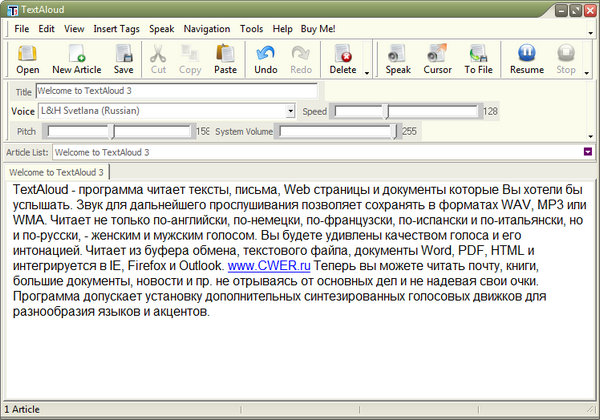Undo the last action via toolbar

266,58
